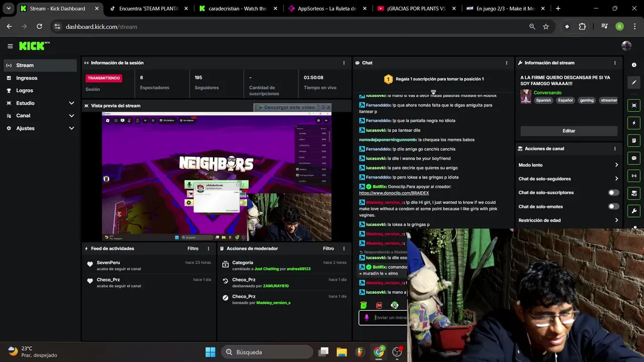This screenshot has height=362, width=644.
Task: Select Stream in the sidebar
Action: pyautogui.click(x=40, y=65)
